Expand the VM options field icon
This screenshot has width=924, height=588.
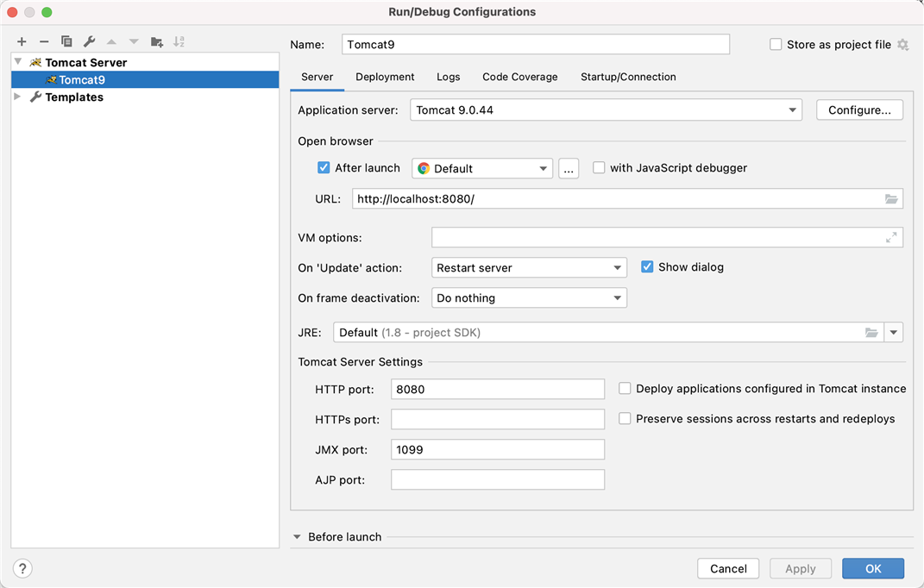pyautogui.click(x=891, y=237)
